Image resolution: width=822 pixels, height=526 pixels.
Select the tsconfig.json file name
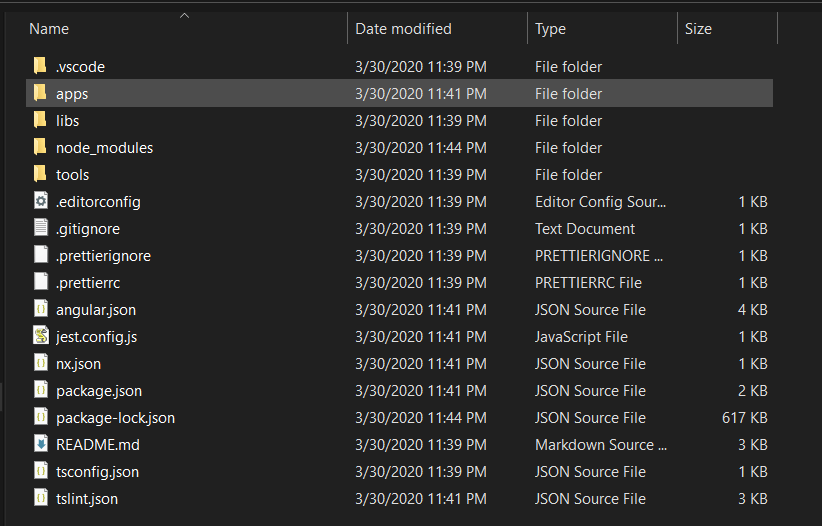[x=97, y=471]
